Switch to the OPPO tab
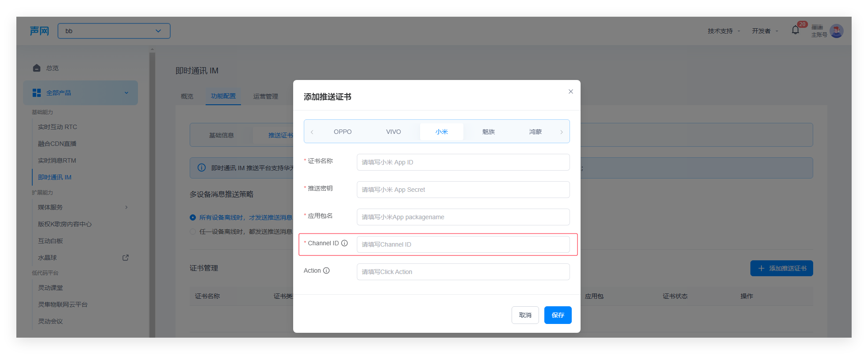868x354 pixels. point(343,132)
